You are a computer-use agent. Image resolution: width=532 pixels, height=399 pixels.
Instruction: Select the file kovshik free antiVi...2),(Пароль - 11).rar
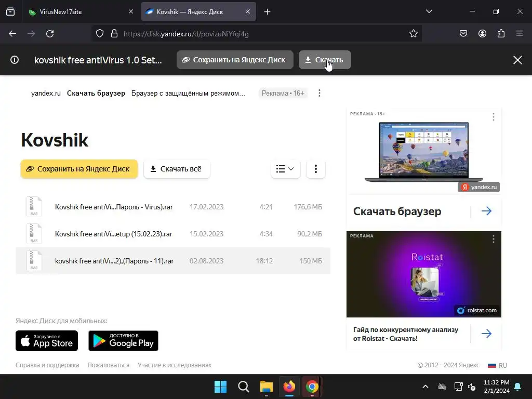[x=173, y=261]
